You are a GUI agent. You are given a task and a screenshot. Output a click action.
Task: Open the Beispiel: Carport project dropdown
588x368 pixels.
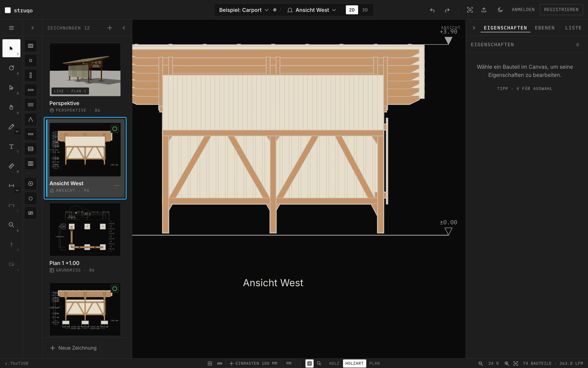(244, 10)
